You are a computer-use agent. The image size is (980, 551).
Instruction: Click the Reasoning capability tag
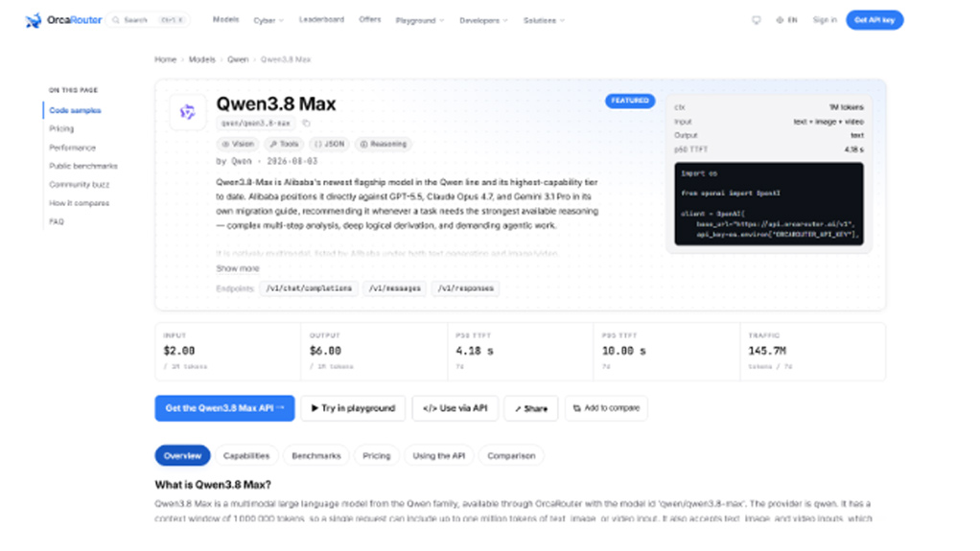pyautogui.click(x=384, y=145)
